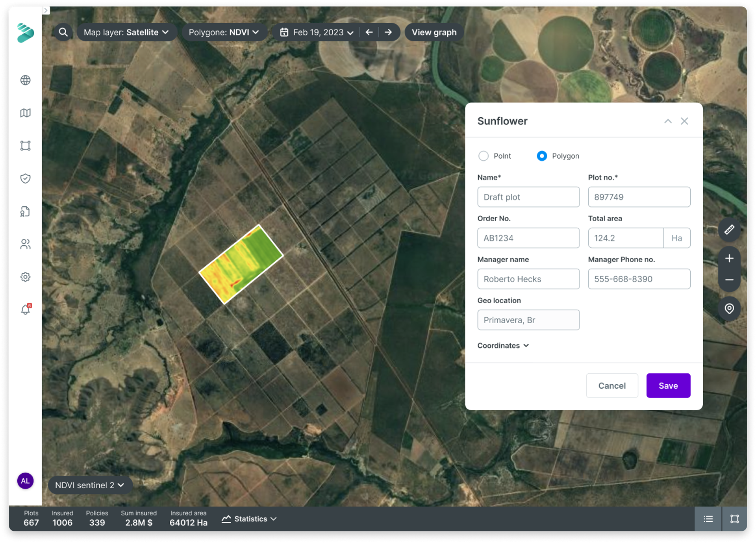Screen dimensions: 756x543
Task: Open the Polygone NDVI dropdown
Action: point(224,32)
